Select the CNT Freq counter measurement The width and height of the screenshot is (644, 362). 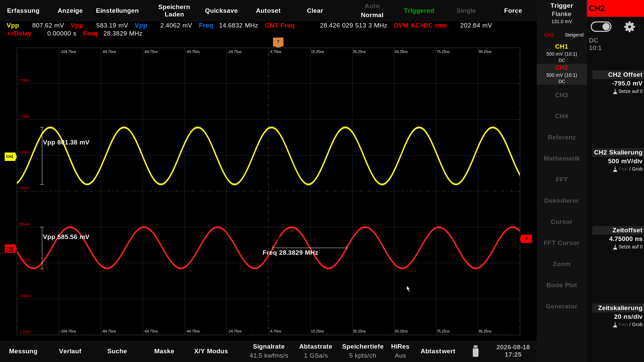[326, 25]
